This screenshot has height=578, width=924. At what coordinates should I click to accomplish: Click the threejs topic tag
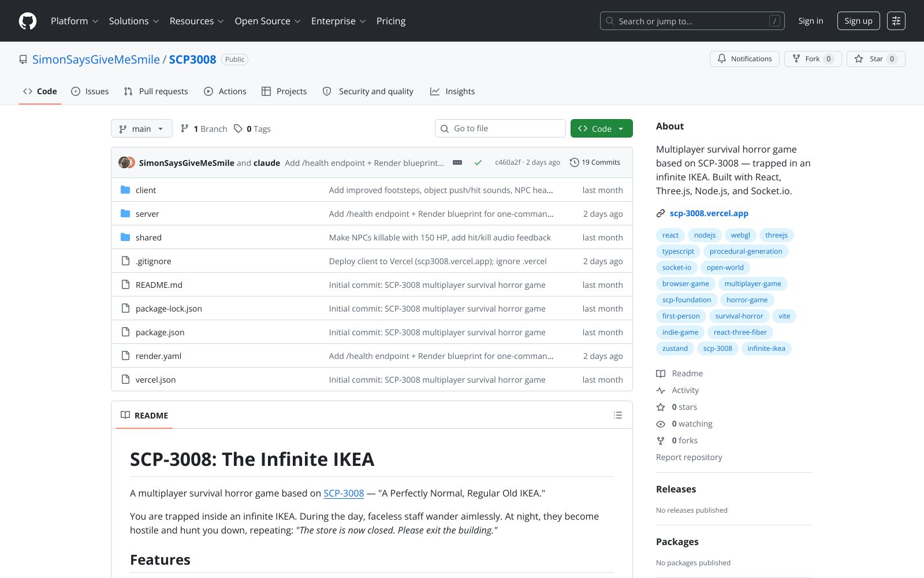point(777,235)
